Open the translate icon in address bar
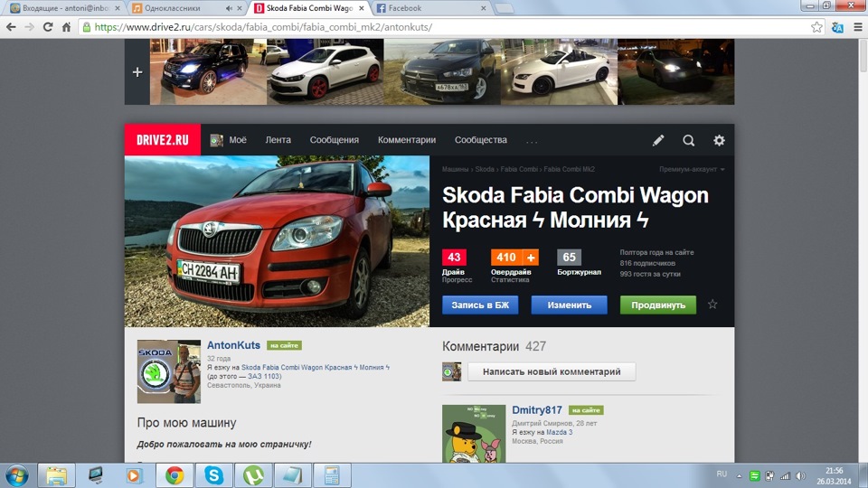This screenshot has height=488, width=868. coord(837,27)
